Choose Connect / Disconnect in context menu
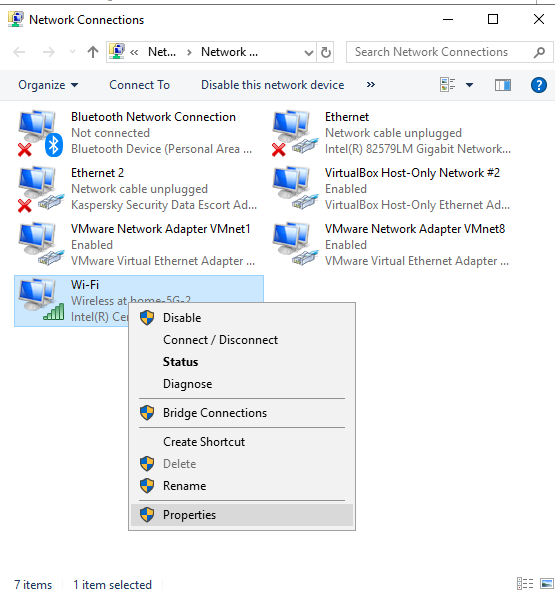Screen dimensions: 555x596 pos(242,340)
